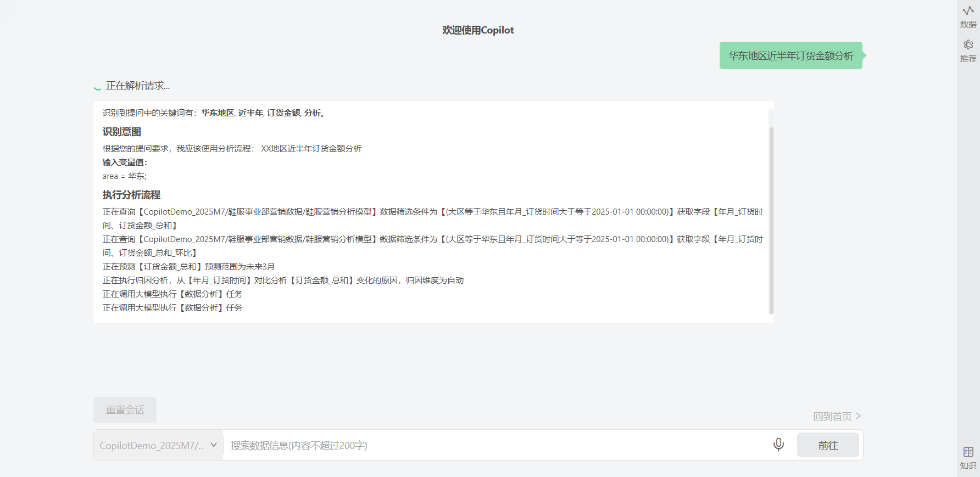Open the 数据 panel in the sidebar
The height and width of the screenshot is (477, 980).
tap(968, 16)
